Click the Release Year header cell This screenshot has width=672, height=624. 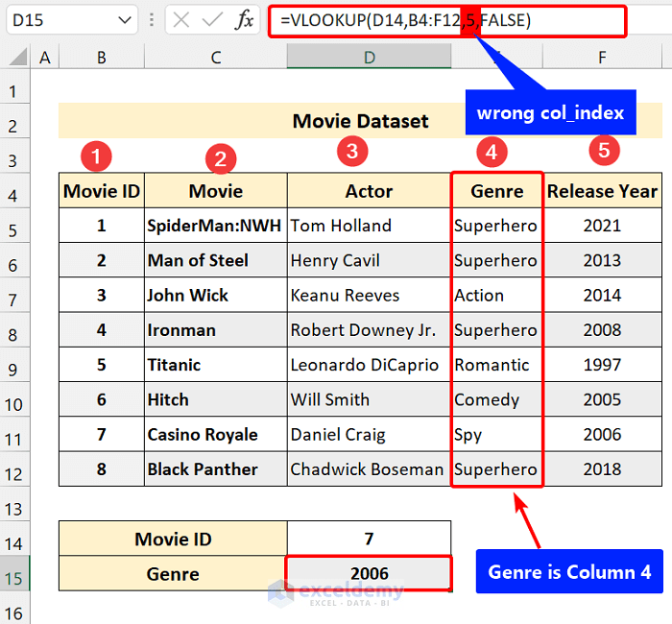[602, 191]
